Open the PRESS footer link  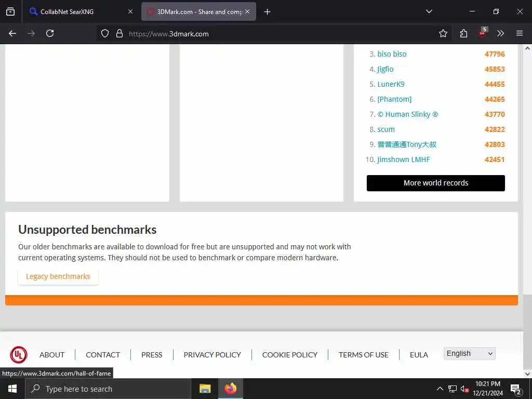tap(152, 355)
